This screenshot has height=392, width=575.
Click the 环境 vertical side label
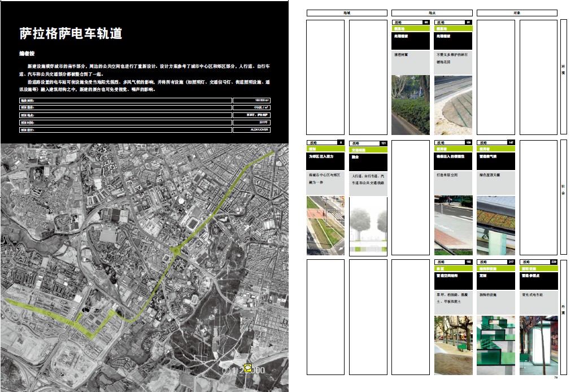point(563,73)
